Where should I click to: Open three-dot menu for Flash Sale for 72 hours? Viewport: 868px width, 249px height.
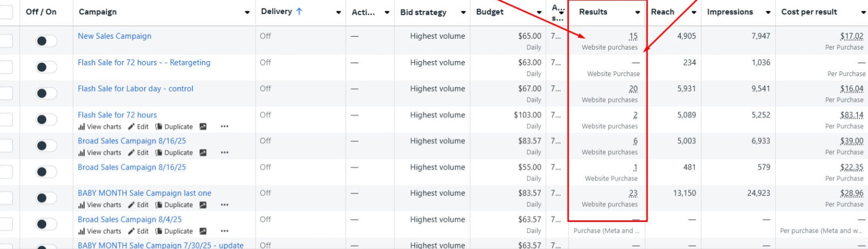pyautogui.click(x=224, y=127)
